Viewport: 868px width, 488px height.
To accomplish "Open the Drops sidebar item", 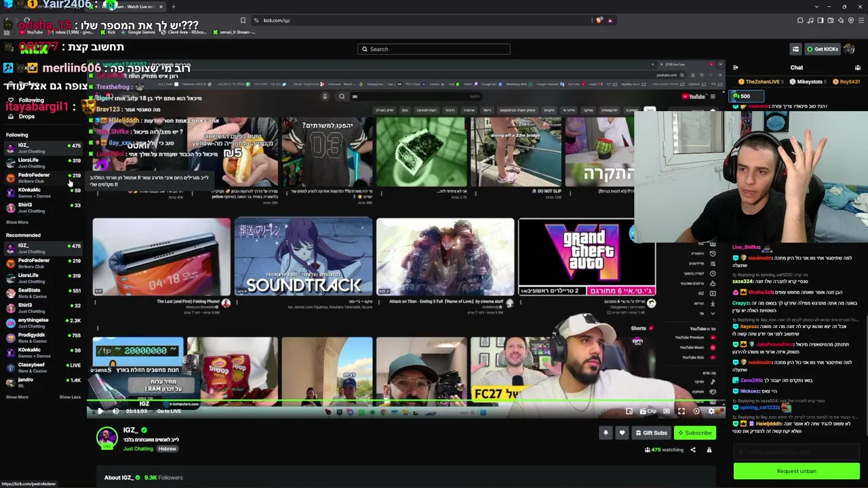I will 26,117.
